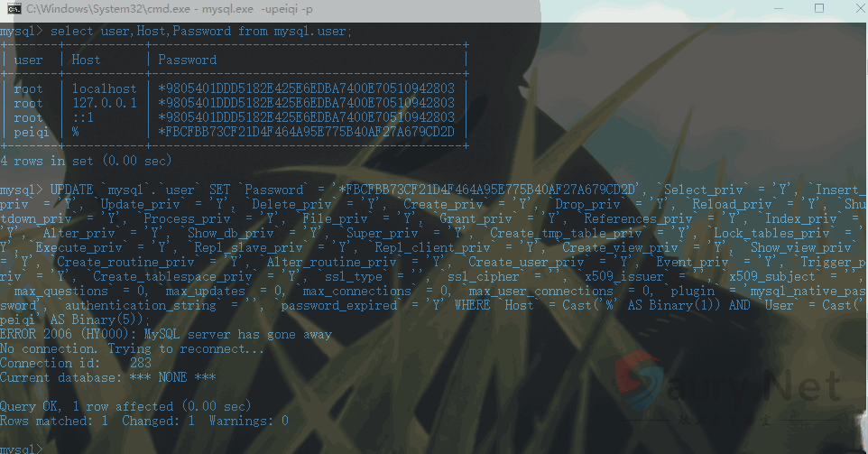Click the 127.0.0.1 host value
Viewport: 868px width, 454px height.
105,103
